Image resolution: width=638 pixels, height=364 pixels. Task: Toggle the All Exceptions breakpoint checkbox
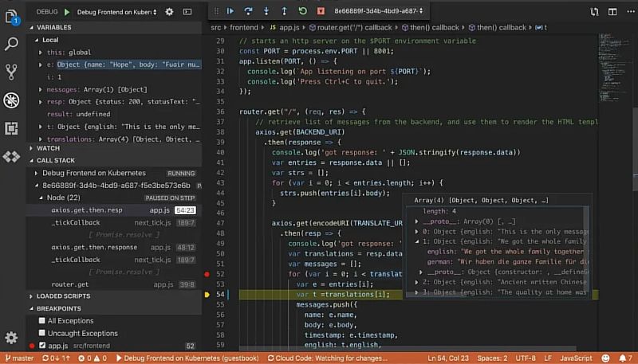(42, 320)
